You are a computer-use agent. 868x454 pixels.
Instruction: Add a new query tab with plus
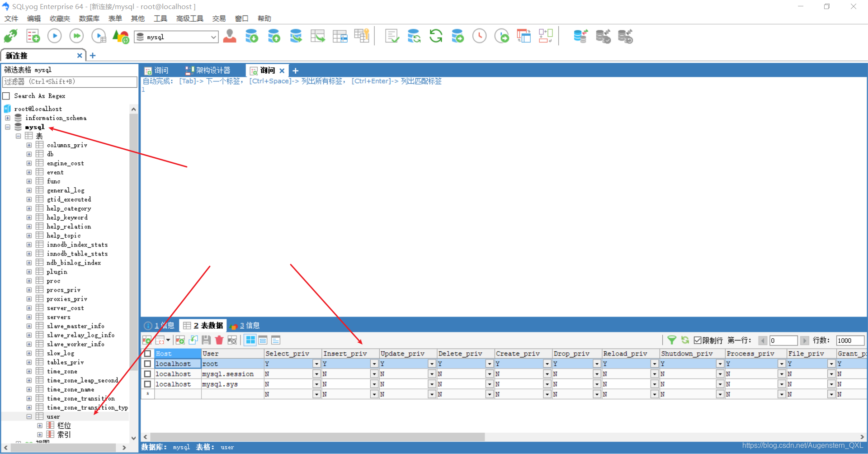tap(296, 71)
